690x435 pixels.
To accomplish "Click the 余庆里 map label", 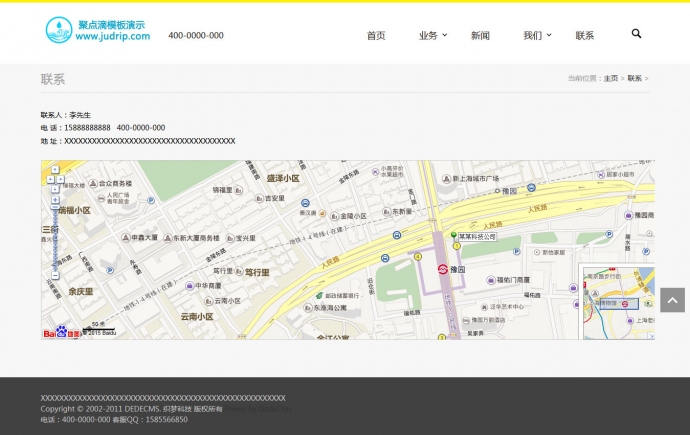I will pos(81,292).
